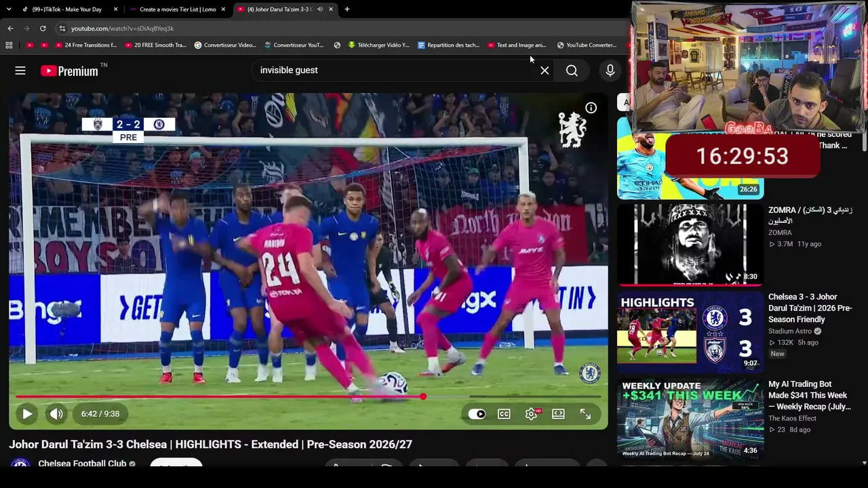Turn on closed captions (CC)
The height and width of the screenshot is (488, 868).
pyautogui.click(x=504, y=414)
